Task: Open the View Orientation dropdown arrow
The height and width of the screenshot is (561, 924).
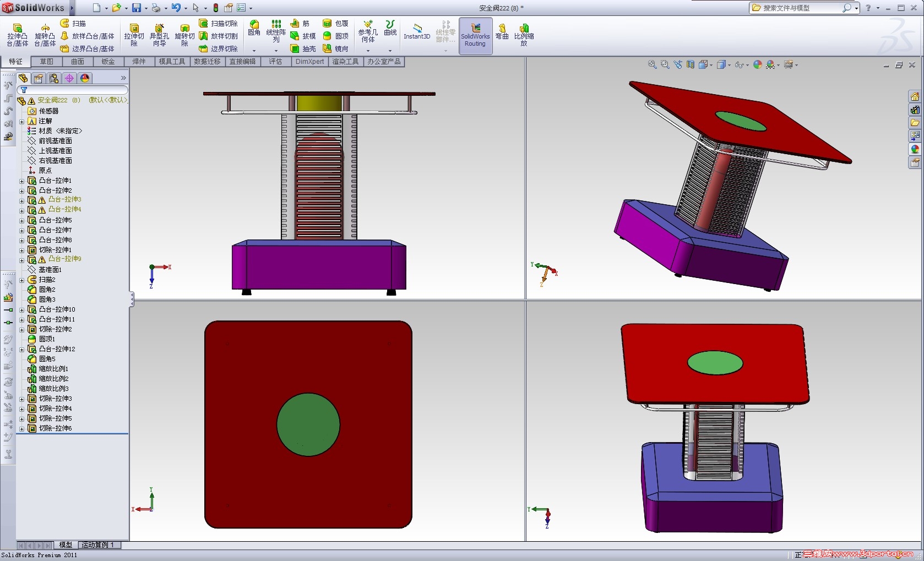Action: [x=711, y=65]
